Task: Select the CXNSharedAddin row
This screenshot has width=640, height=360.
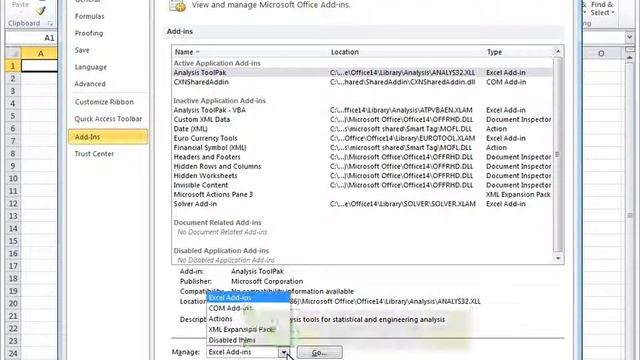Action: tap(362, 82)
